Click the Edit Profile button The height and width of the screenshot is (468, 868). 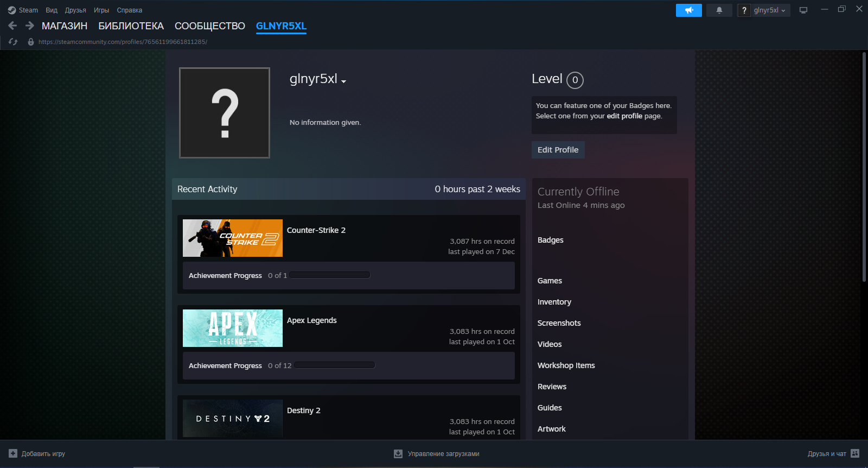(x=558, y=150)
